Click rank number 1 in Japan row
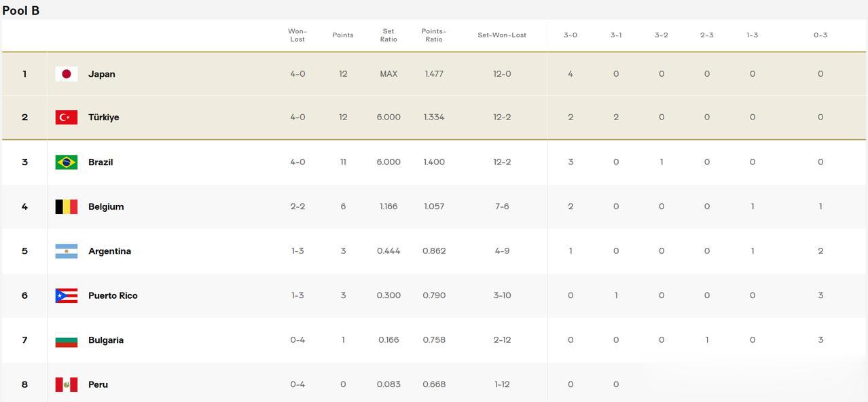The height and width of the screenshot is (402, 868). (24, 74)
